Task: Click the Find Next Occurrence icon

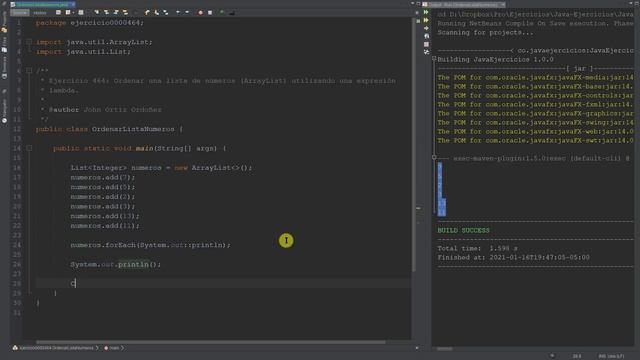Action: click(x=116, y=13)
